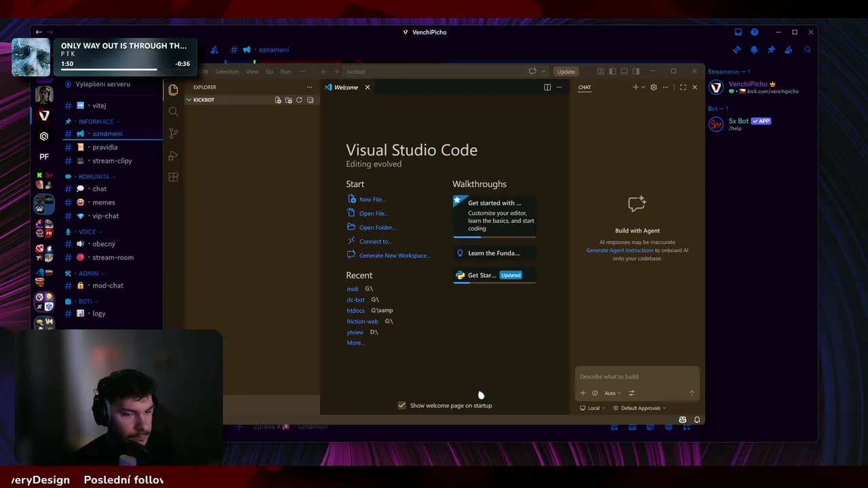The image size is (868, 488).
Task: Open the Chat panel settings gear
Action: (654, 87)
